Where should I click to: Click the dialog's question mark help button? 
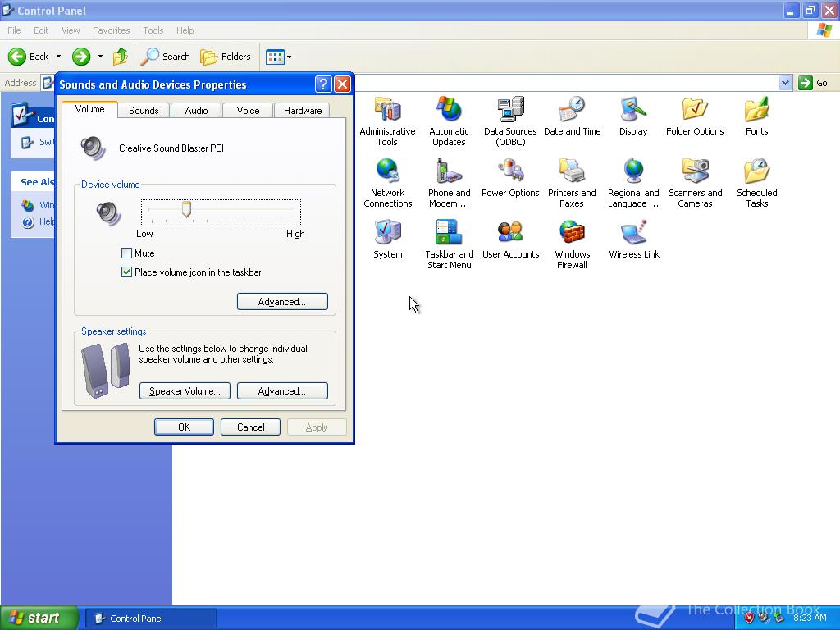(x=323, y=84)
